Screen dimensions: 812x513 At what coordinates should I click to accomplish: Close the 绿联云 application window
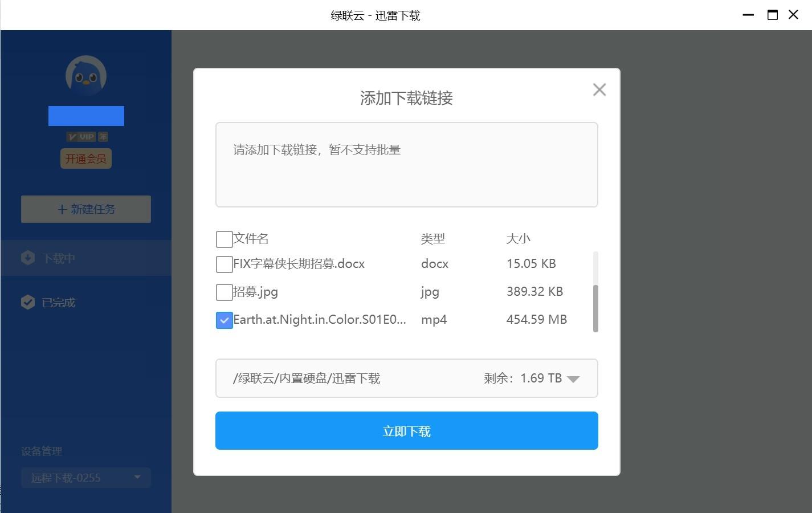point(793,15)
